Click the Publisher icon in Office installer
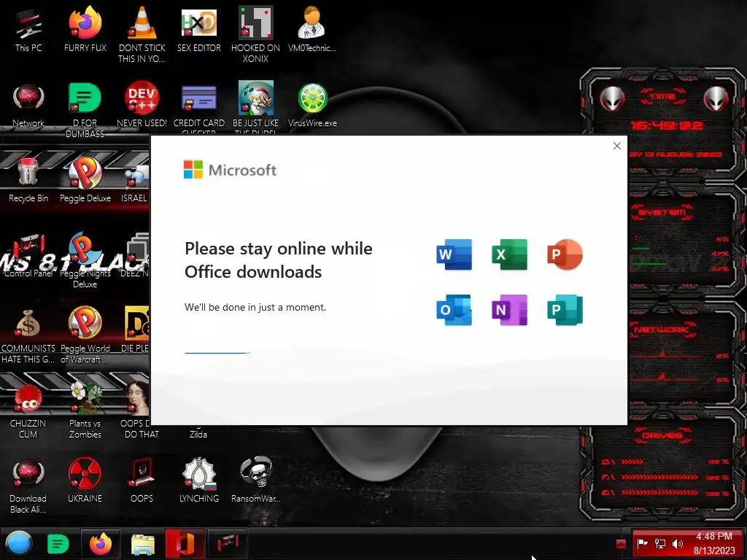Image resolution: width=747 pixels, height=560 pixels. (565, 310)
